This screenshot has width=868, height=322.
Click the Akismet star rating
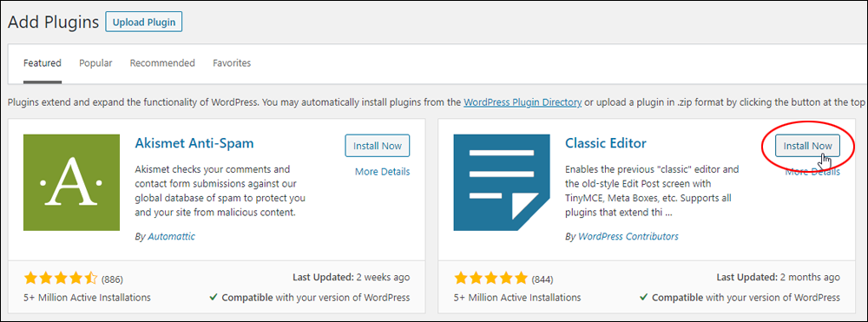(x=61, y=279)
